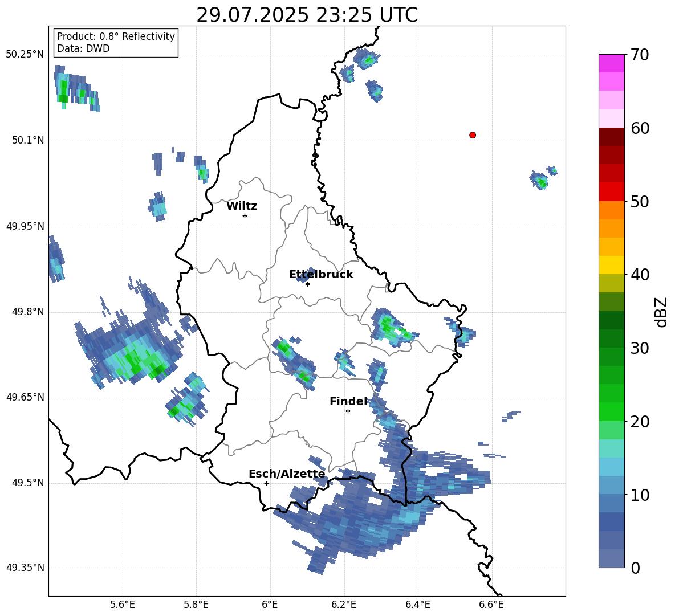Click the 49.35°N latitude label
The image size is (675, 616).
click(x=25, y=568)
